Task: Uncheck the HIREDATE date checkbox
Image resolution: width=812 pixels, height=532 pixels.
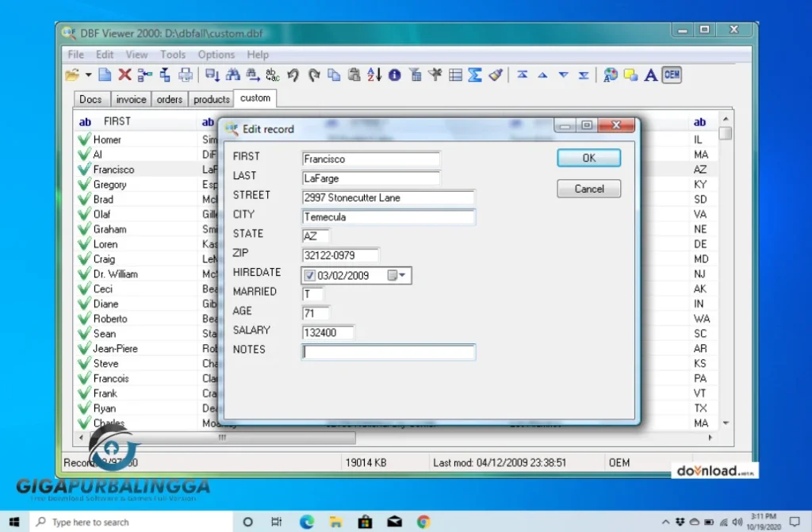Action: [x=308, y=275]
